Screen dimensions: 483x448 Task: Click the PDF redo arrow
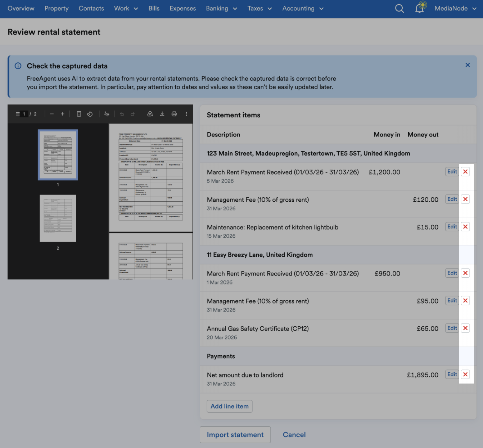pyautogui.click(x=133, y=114)
